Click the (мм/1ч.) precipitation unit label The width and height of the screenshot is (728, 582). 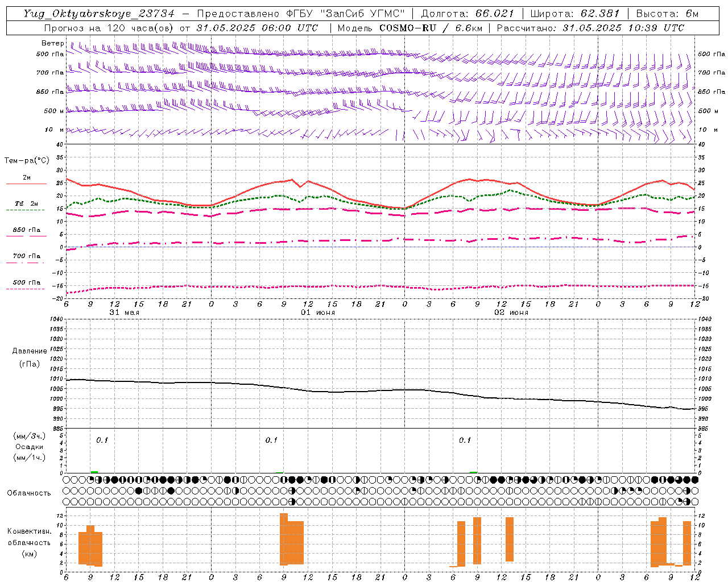30,458
